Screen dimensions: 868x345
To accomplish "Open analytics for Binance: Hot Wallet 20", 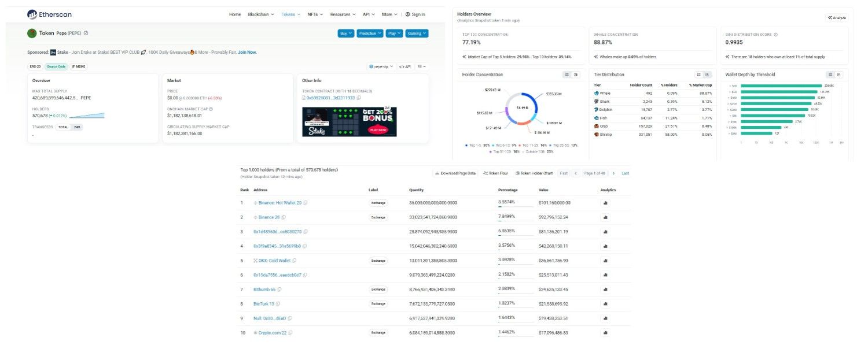I will (605, 203).
